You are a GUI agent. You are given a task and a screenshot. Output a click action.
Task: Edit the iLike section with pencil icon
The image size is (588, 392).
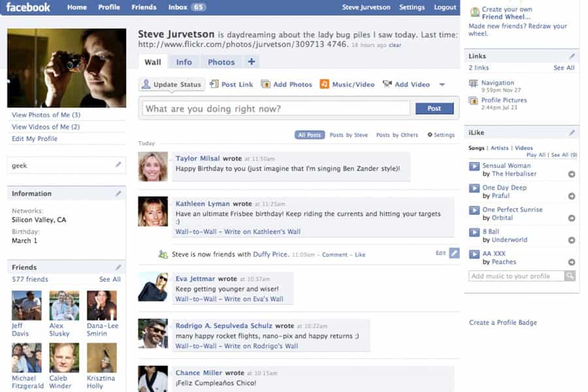[x=572, y=133]
